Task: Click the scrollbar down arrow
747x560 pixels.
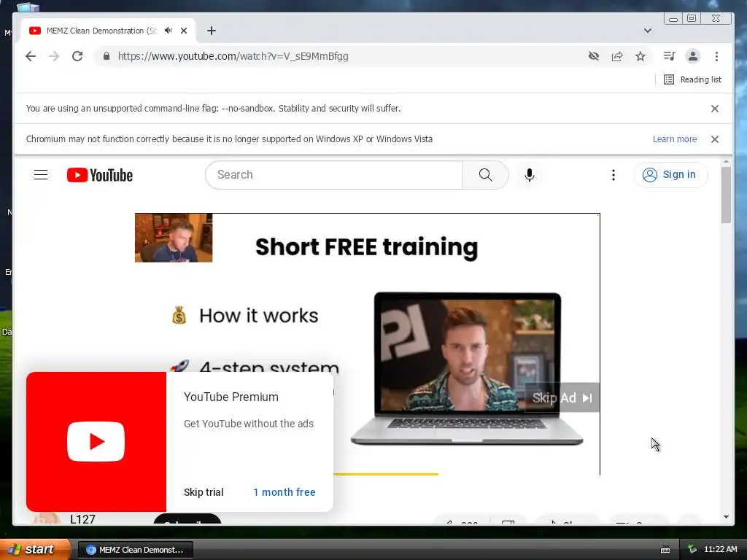Action: pos(726,517)
